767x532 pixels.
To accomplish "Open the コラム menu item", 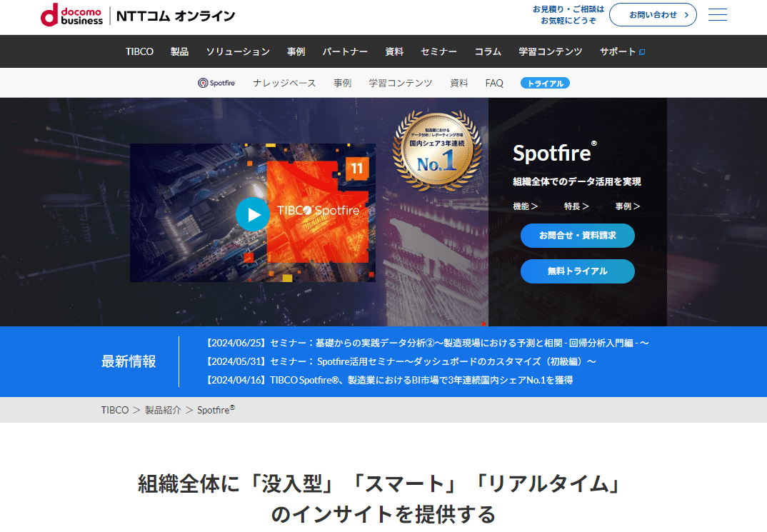I will point(488,51).
